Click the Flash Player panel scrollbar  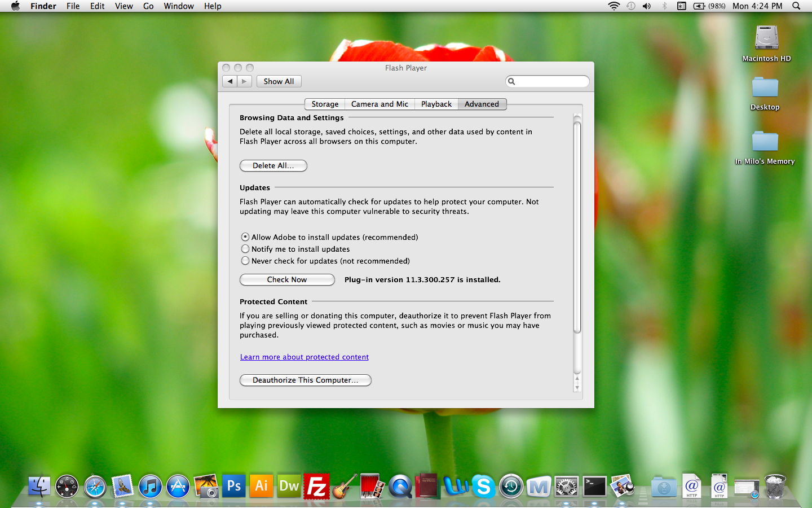[x=577, y=227]
